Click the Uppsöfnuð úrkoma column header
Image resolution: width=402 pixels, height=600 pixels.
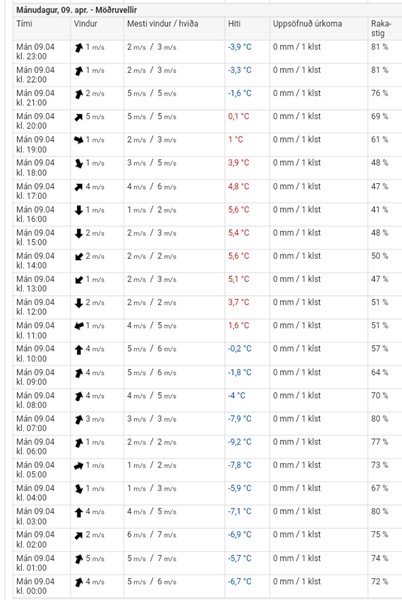(x=307, y=24)
